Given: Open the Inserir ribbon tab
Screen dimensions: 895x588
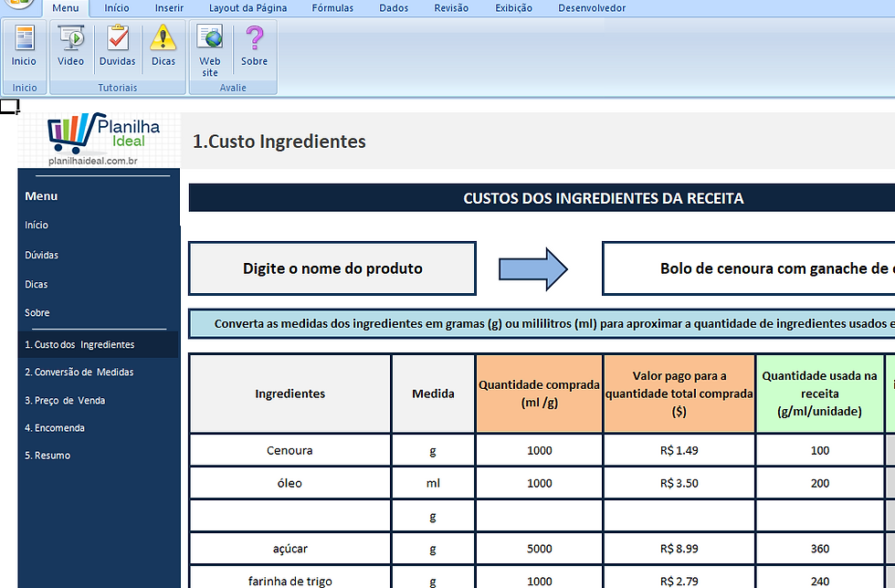Looking at the screenshot, I should [x=170, y=8].
